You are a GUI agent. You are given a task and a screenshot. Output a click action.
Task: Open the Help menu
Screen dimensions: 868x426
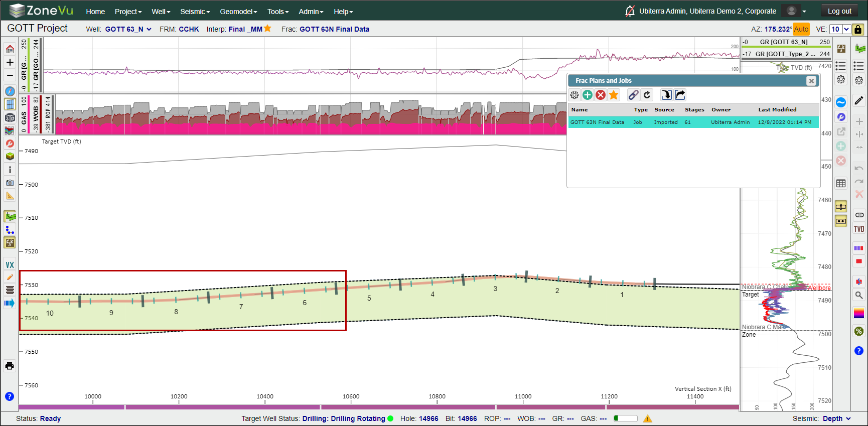coord(344,12)
